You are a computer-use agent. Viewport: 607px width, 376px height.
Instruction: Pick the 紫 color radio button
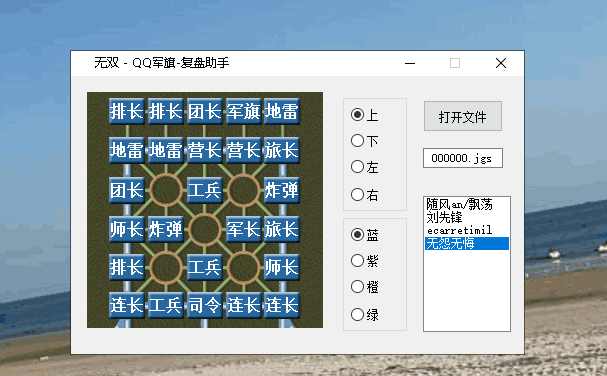pos(364,261)
